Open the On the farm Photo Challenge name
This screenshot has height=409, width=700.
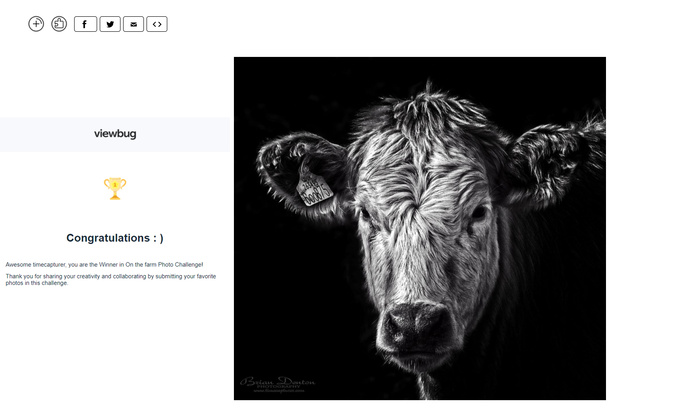point(163,265)
